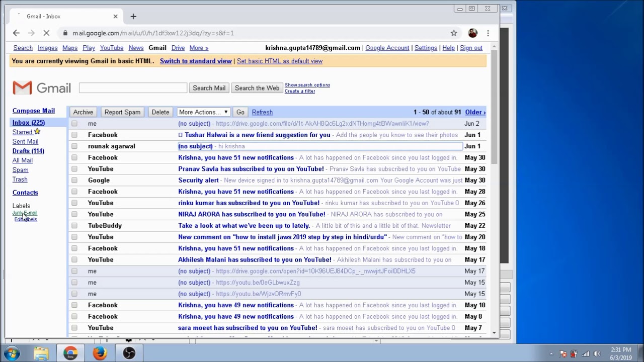Open Chrome from the taskbar

coord(70,353)
